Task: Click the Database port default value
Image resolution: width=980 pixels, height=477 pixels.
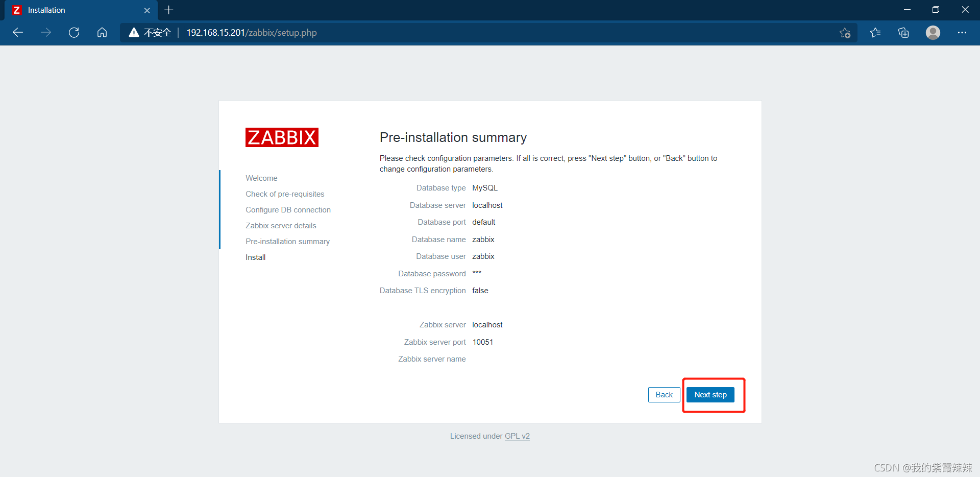Action: tap(484, 222)
